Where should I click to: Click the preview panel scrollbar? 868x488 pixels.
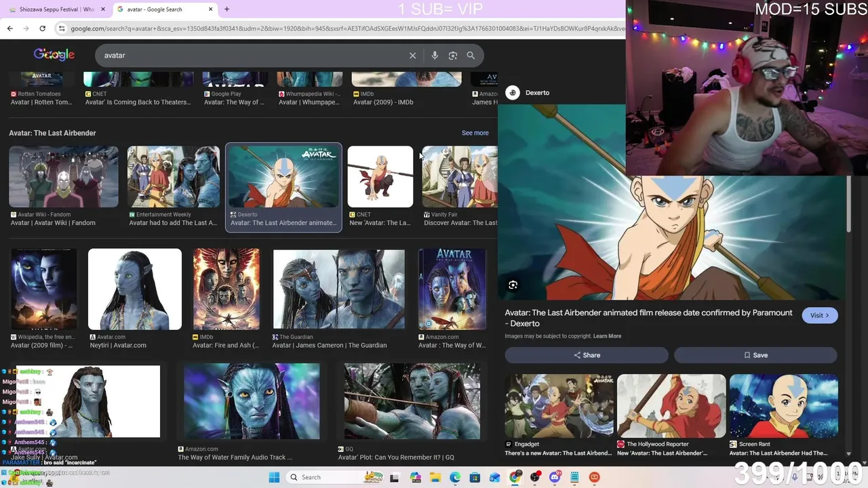pos(848,203)
